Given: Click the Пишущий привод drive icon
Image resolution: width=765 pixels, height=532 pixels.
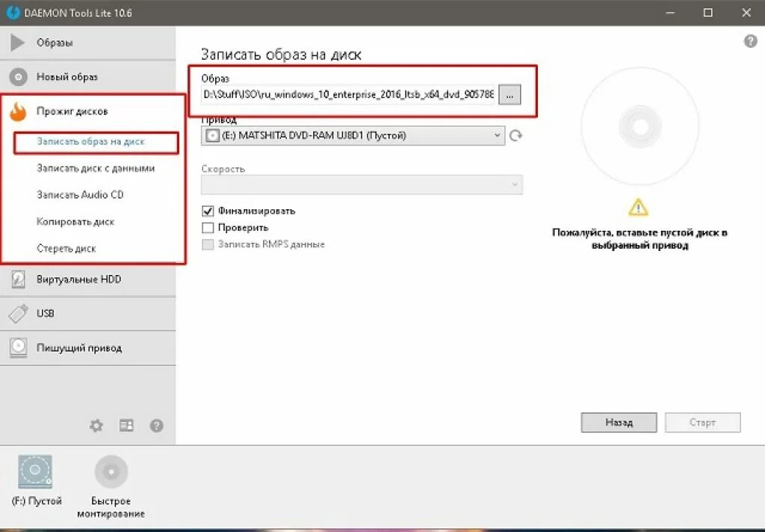Looking at the screenshot, I should pyautogui.click(x=19, y=347).
